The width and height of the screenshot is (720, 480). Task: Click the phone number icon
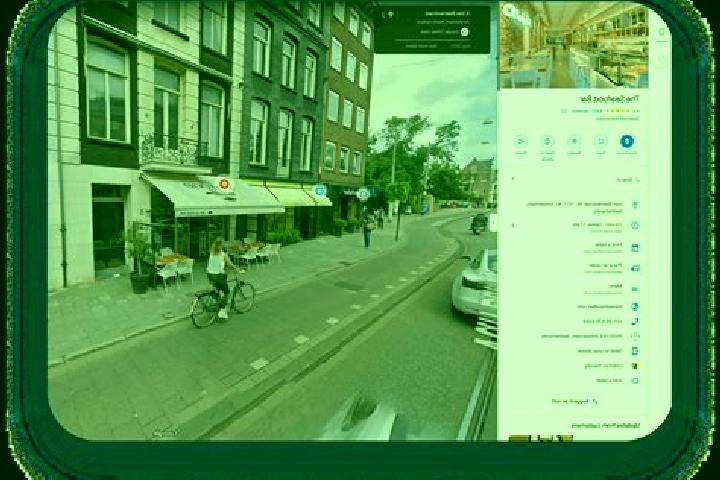pyautogui.click(x=635, y=321)
